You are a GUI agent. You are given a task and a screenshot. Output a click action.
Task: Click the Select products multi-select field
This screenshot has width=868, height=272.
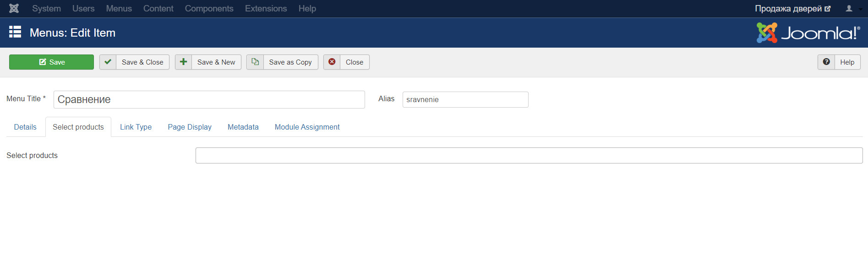pyautogui.click(x=529, y=155)
